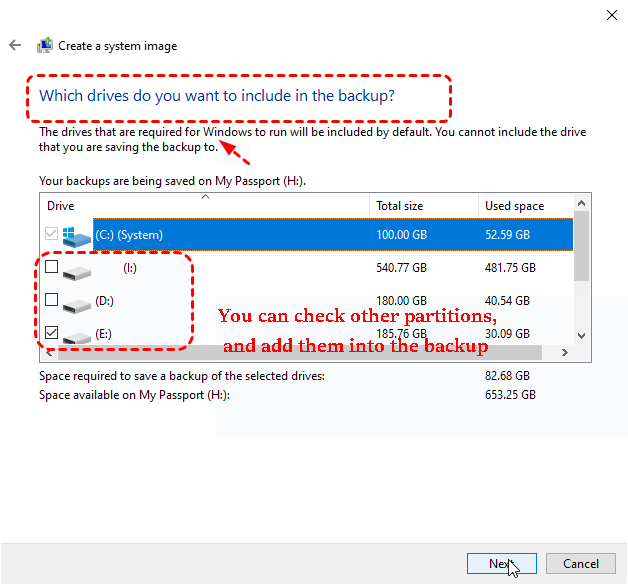Click the horizontal scrollbar left arrow
Screen dimensions: 628x585
click(x=47, y=353)
